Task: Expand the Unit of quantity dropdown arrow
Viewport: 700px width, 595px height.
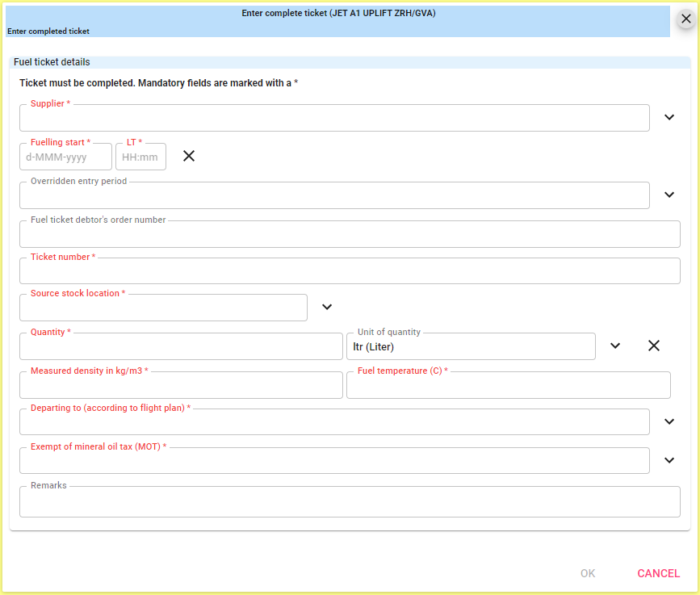Action: [615, 346]
